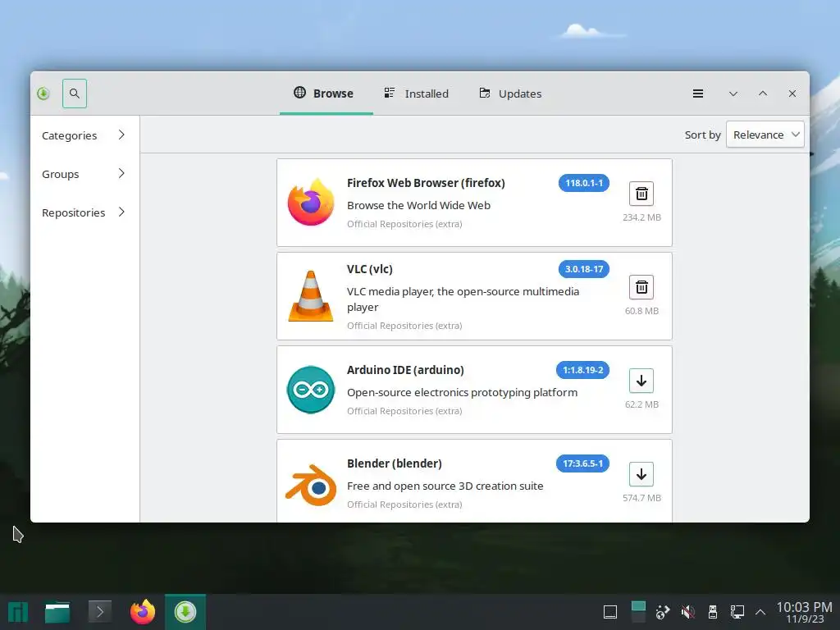Click the virtual desktop pager
Screen dimensions: 840x630
(x=638, y=612)
